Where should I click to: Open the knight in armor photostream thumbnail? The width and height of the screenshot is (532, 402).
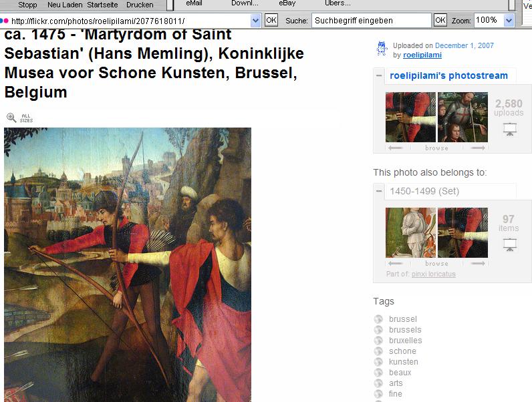click(x=462, y=117)
